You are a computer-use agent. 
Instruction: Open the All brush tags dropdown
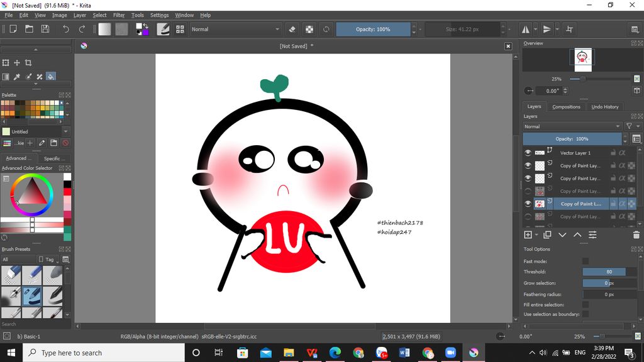(19, 260)
